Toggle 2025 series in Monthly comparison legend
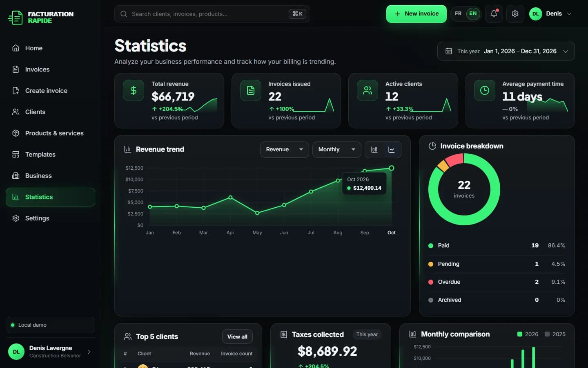The width and height of the screenshot is (588, 368). [555, 334]
